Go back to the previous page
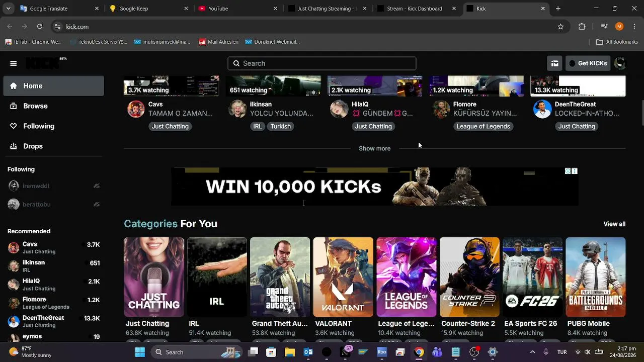The image size is (644, 362). point(10,27)
